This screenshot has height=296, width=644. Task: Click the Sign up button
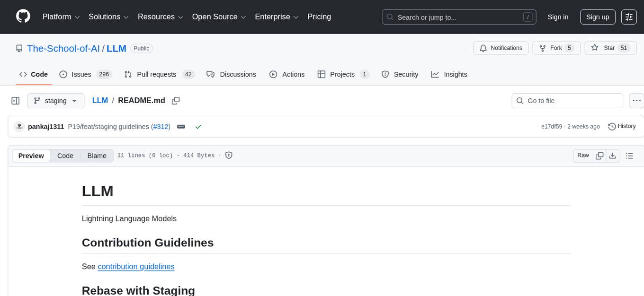(x=597, y=17)
